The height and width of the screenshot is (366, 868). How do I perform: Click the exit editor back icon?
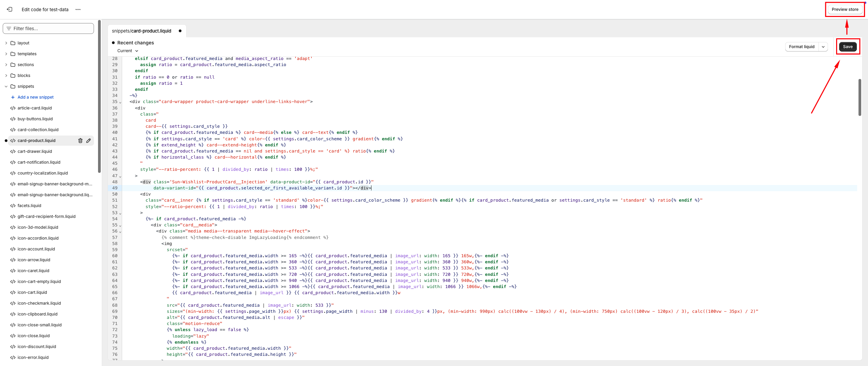click(x=9, y=9)
